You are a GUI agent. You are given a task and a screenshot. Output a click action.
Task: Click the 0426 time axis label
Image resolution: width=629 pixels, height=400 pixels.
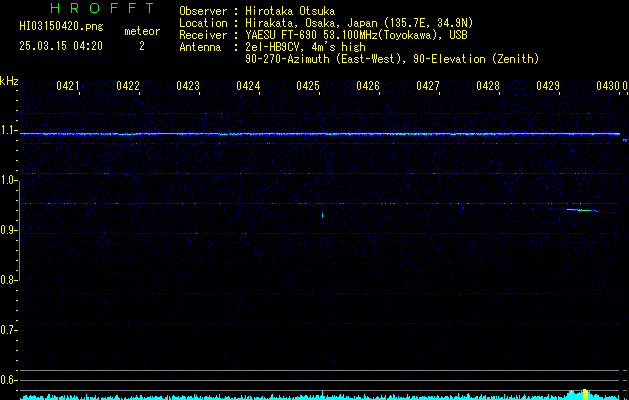(x=368, y=86)
